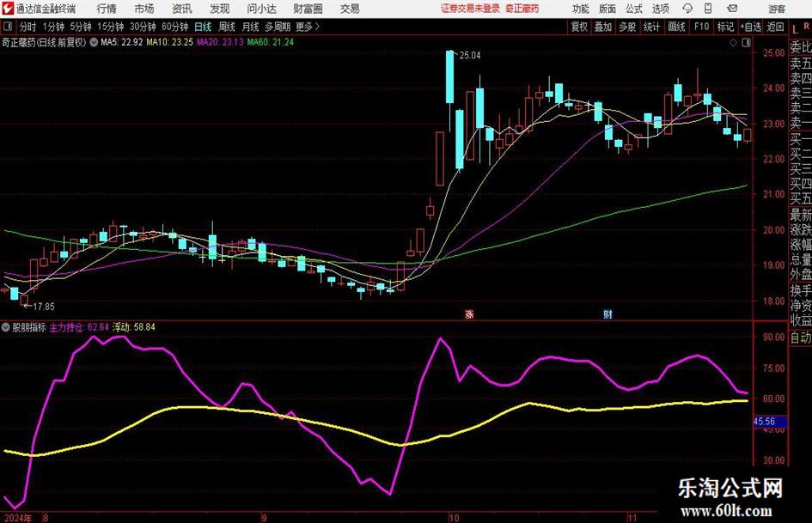Open the 财富圈 menu

[308, 9]
